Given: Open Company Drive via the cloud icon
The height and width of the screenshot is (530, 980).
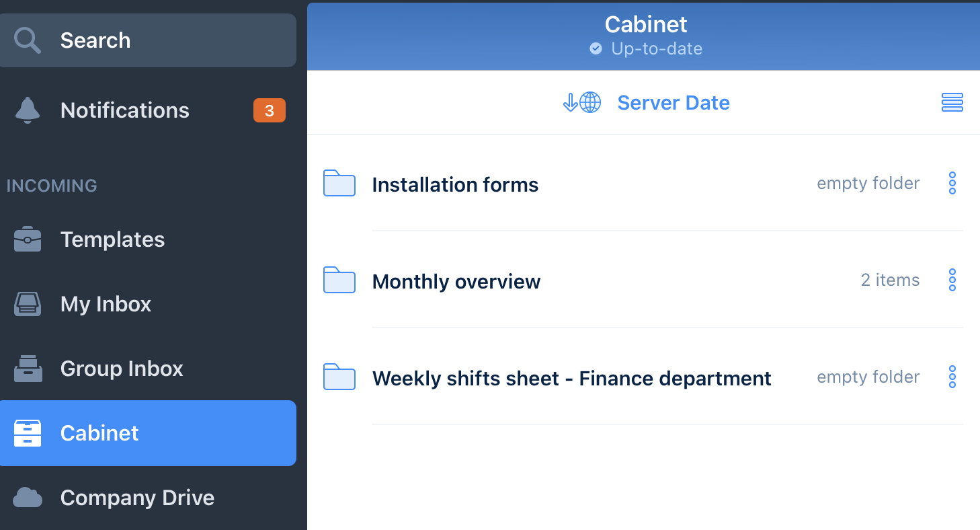Looking at the screenshot, I should pyautogui.click(x=28, y=497).
